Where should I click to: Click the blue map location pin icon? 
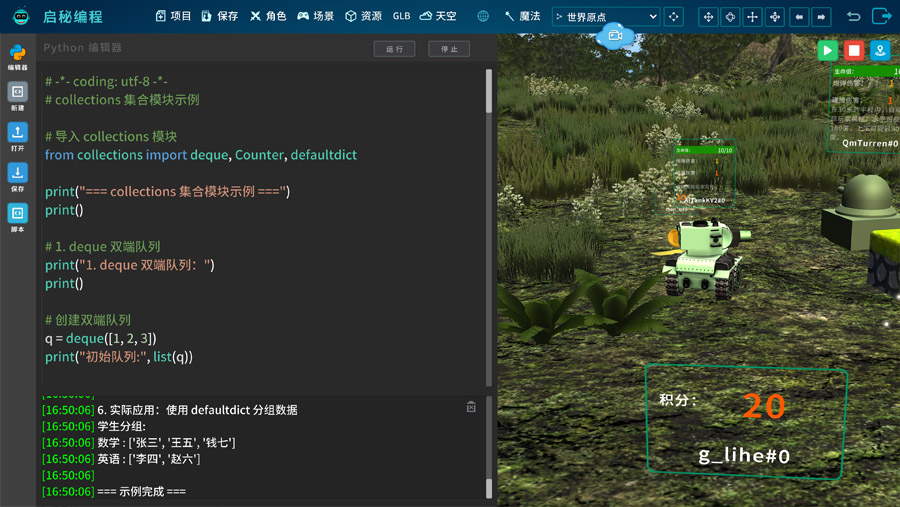coord(879,51)
